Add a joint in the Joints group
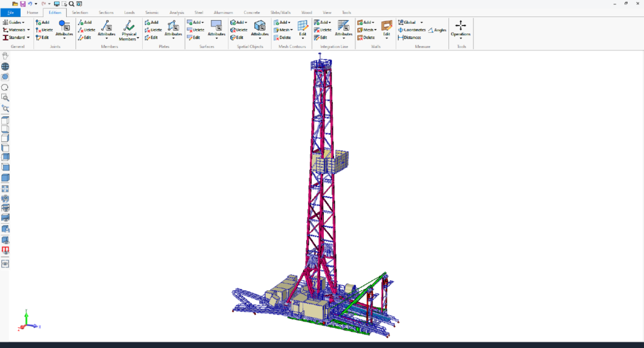Viewport: 644px width, 348px height. pyautogui.click(x=42, y=23)
